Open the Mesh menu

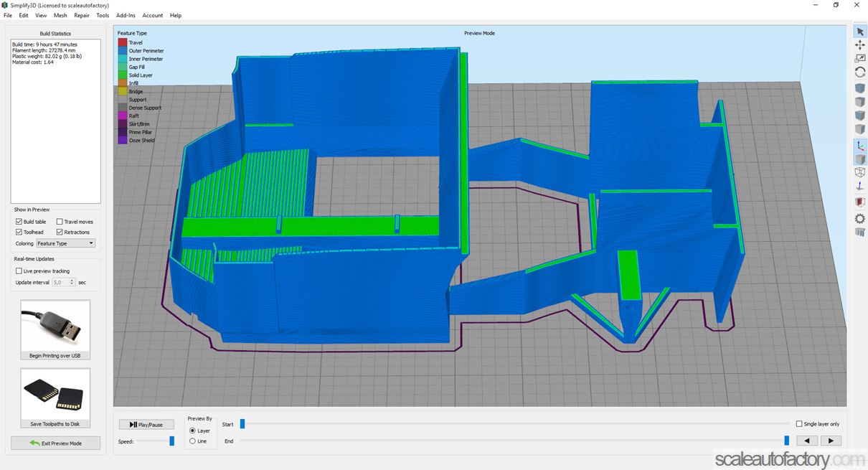(60, 15)
